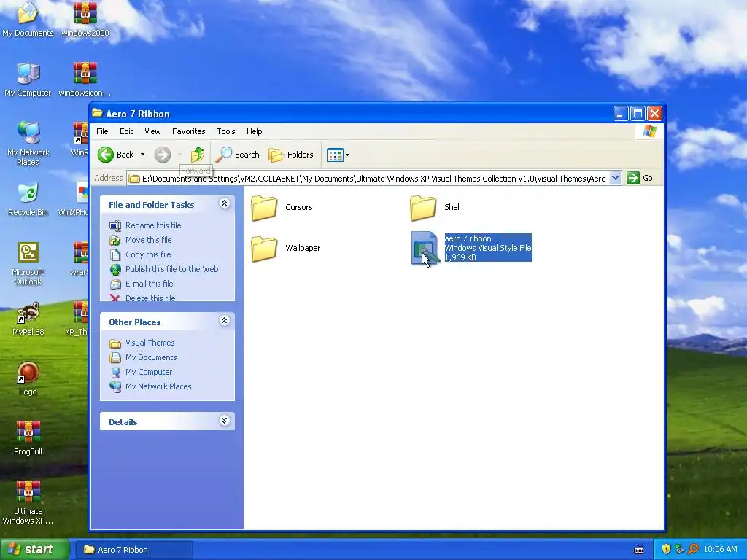The image size is (747, 560).
Task: Click the folder icon in the window title bar
Action: 97,113
